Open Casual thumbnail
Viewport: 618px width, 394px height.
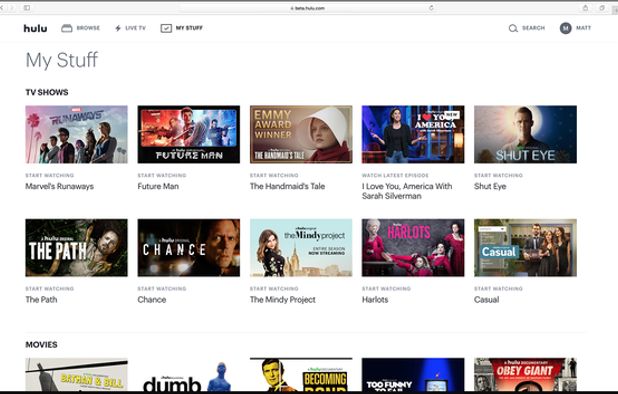(x=525, y=248)
